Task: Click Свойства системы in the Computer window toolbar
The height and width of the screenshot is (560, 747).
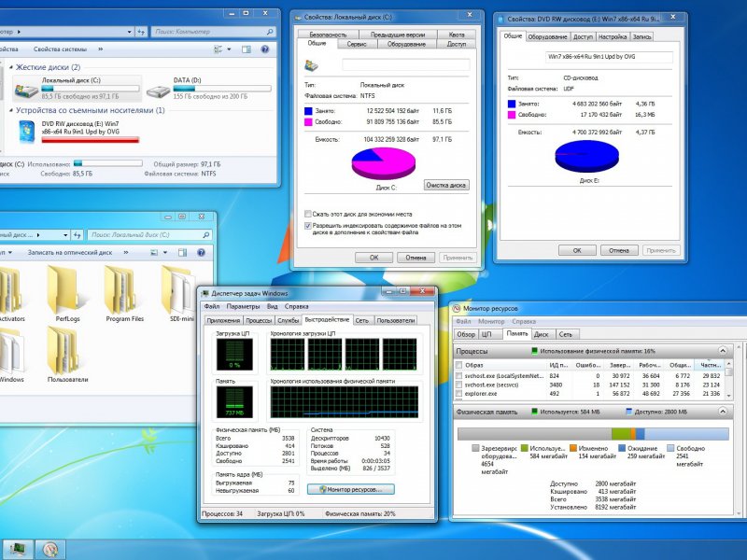Action: coord(60,49)
